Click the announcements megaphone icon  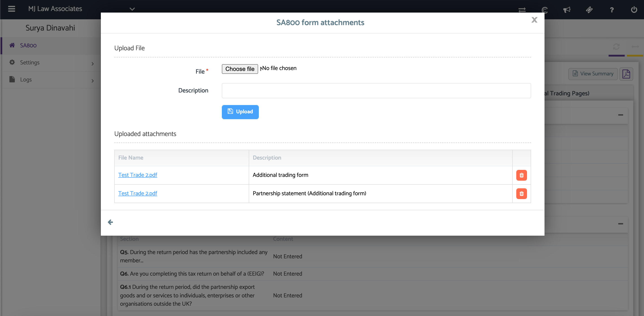tap(567, 10)
